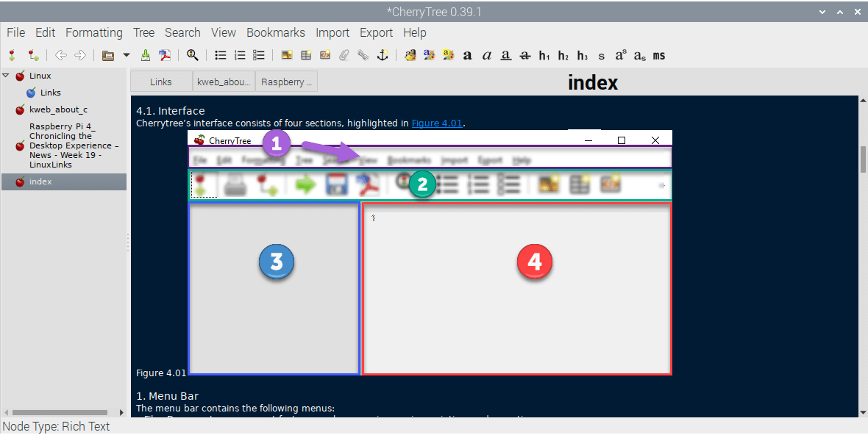Select the Links child node
868x435 pixels.
pyautogui.click(x=50, y=93)
